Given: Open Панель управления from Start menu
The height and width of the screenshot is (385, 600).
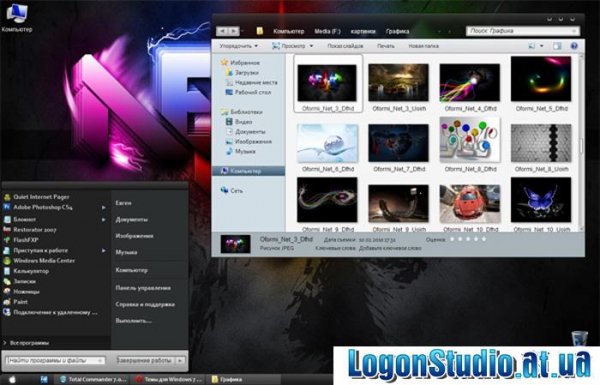Looking at the screenshot, I should click(x=143, y=288).
